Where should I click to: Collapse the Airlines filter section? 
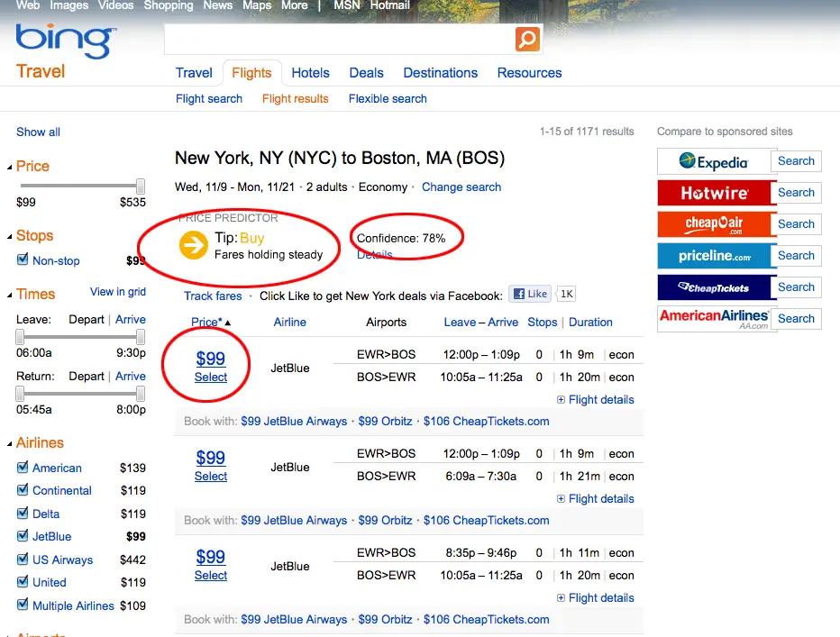tap(10, 444)
